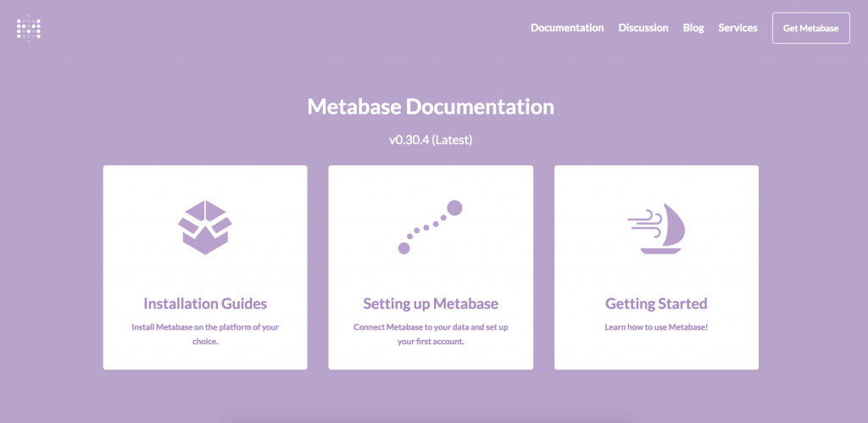This screenshot has width=868, height=423.
Task: Click the sailboat Getting Started icon
Action: [x=657, y=227]
